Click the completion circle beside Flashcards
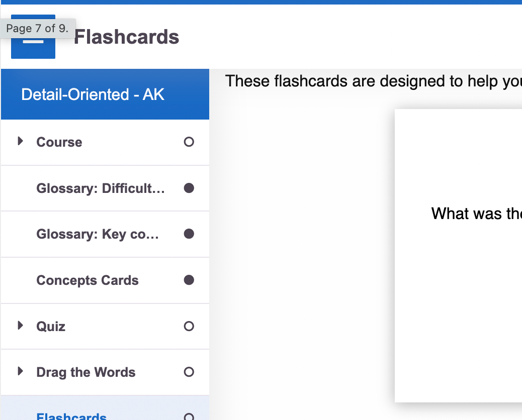Screen dimensions: 522x420 pos(189,416)
